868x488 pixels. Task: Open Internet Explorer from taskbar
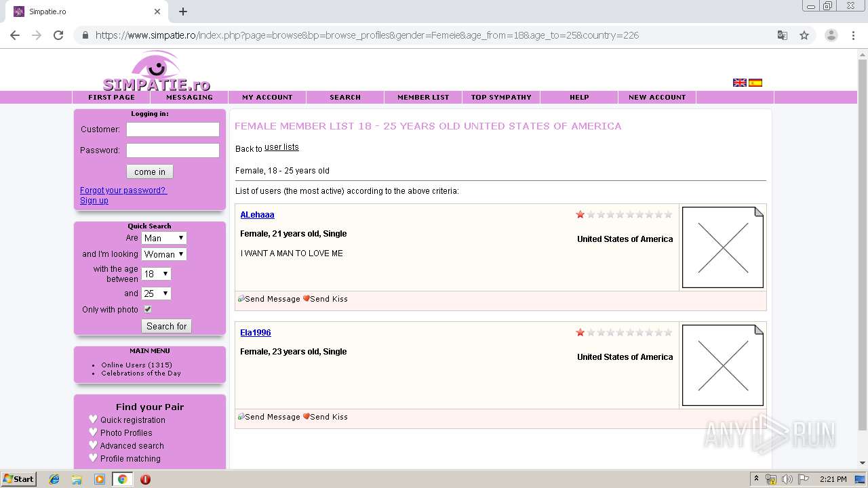[54, 479]
